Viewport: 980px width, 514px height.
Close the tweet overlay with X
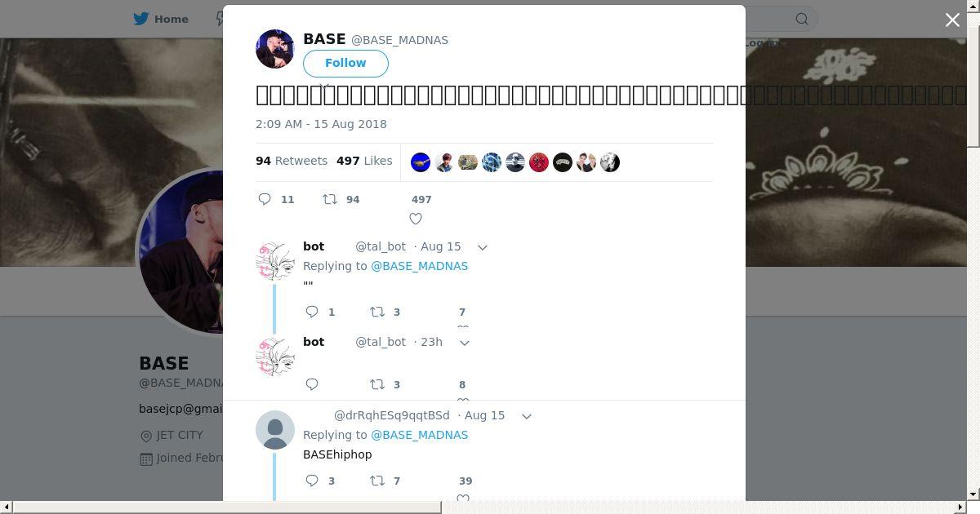pos(952,20)
